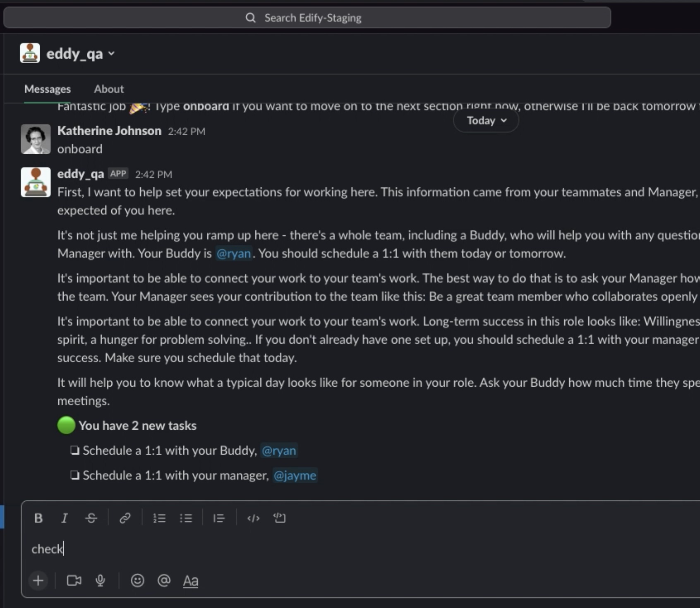Mention someone with the @ button
Viewport: 700px width, 608px height.
[x=164, y=581]
